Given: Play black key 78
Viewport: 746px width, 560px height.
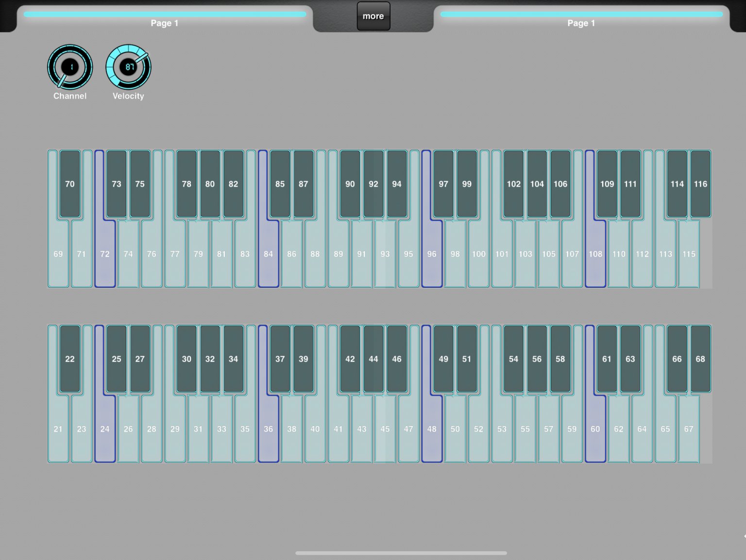Looking at the screenshot, I should [x=186, y=183].
